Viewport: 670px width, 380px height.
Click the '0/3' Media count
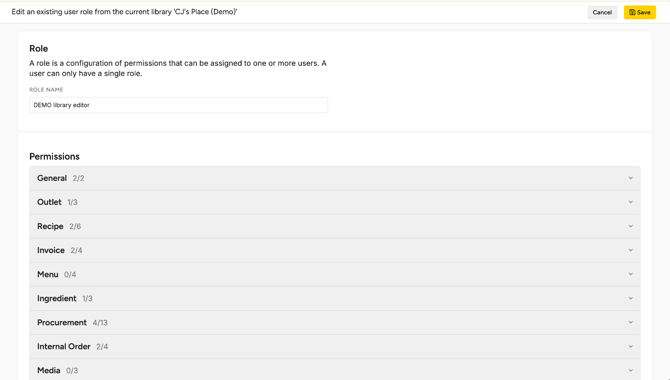tap(72, 371)
